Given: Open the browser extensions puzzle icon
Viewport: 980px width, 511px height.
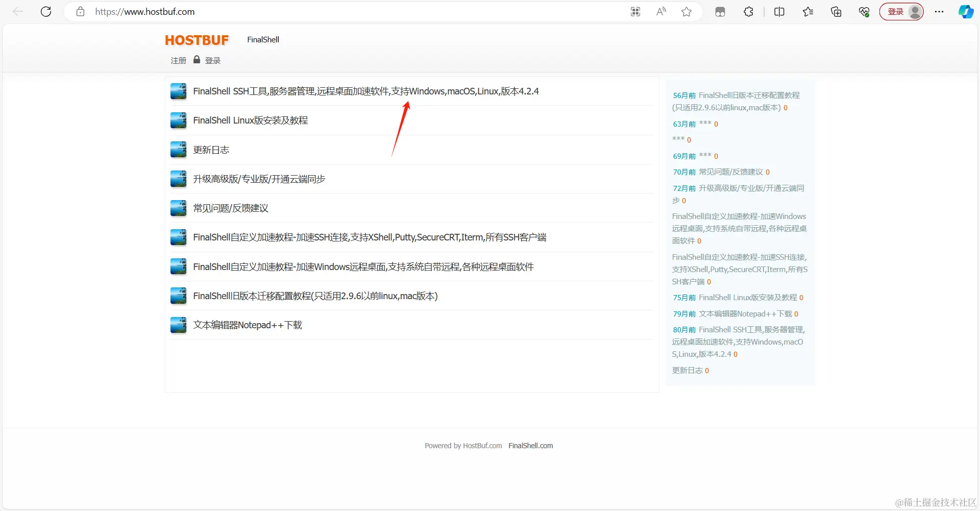Looking at the screenshot, I should coord(748,12).
